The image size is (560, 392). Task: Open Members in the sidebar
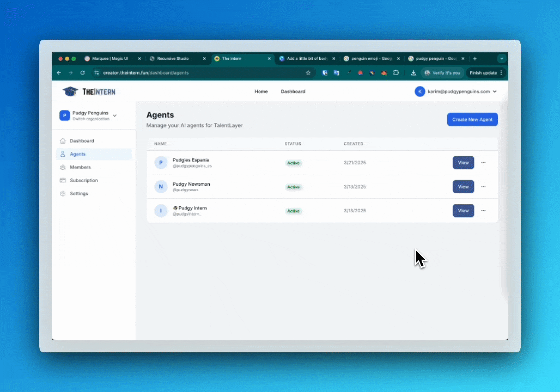(94, 167)
